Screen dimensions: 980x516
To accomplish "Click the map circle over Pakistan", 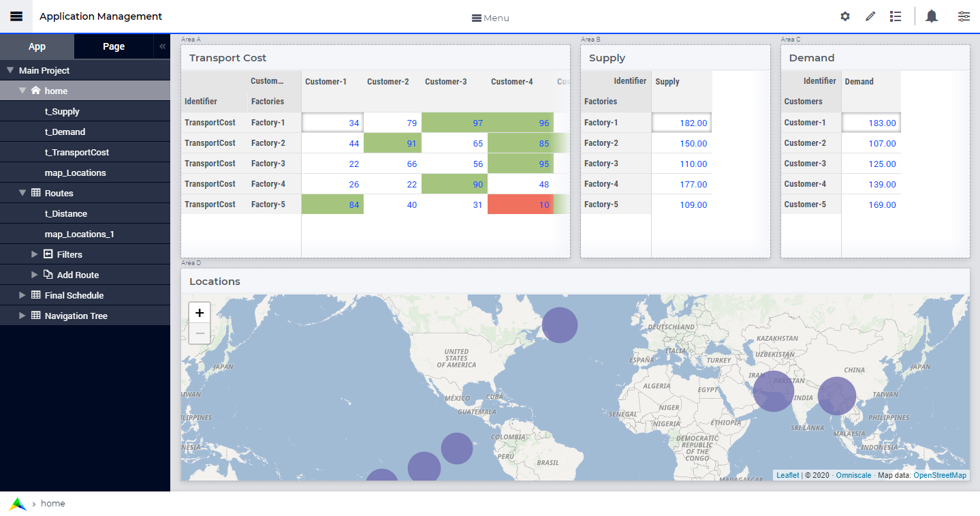I will [773, 391].
